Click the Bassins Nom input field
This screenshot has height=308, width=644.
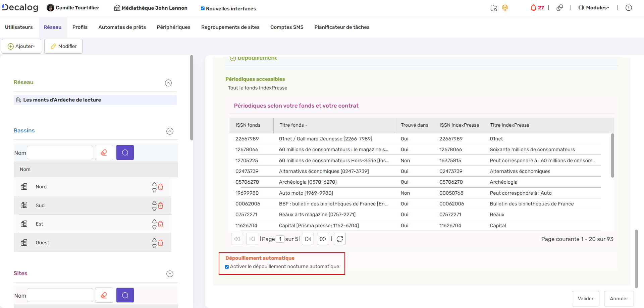60,152
